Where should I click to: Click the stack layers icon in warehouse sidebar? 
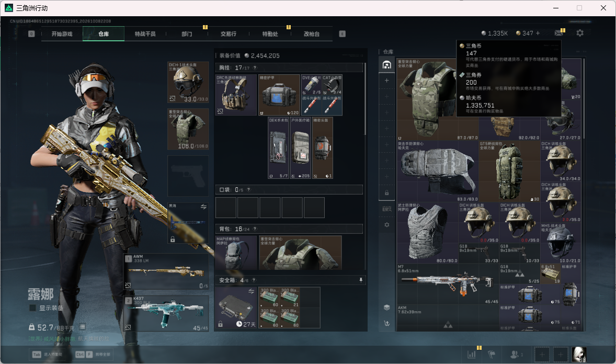(x=386, y=308)
